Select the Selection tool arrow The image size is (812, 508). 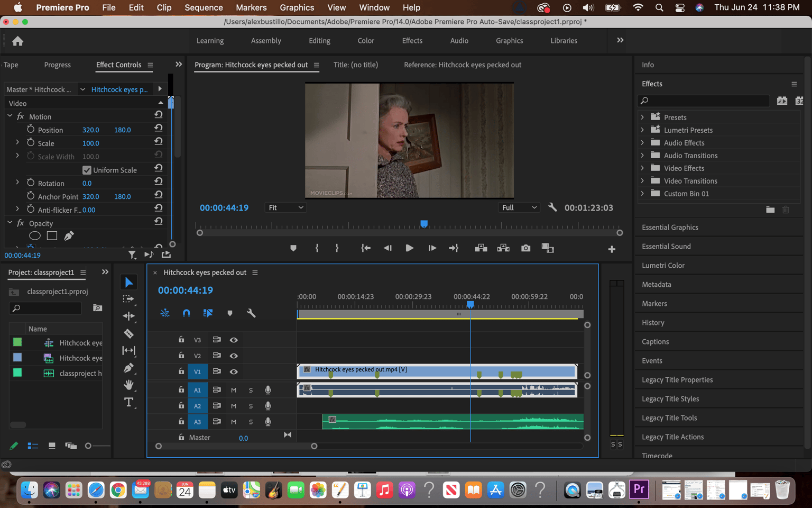[x=128, y=282]
